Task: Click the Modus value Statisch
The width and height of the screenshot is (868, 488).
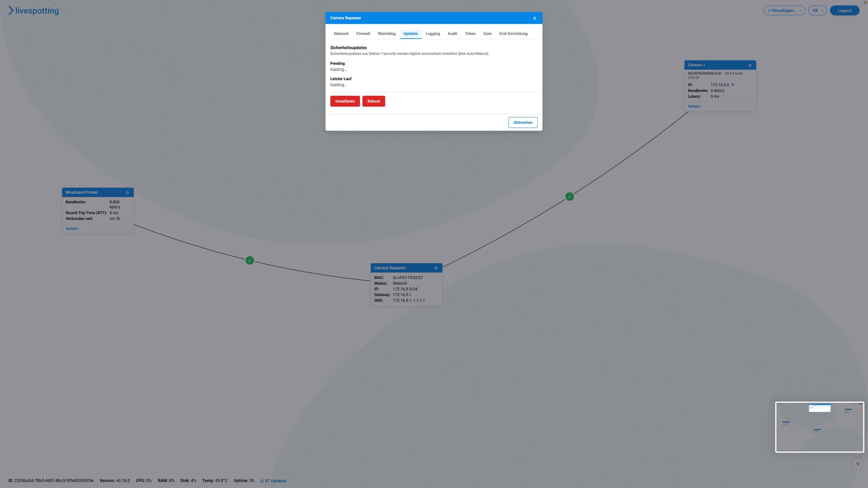Action: tap(400, 283)
